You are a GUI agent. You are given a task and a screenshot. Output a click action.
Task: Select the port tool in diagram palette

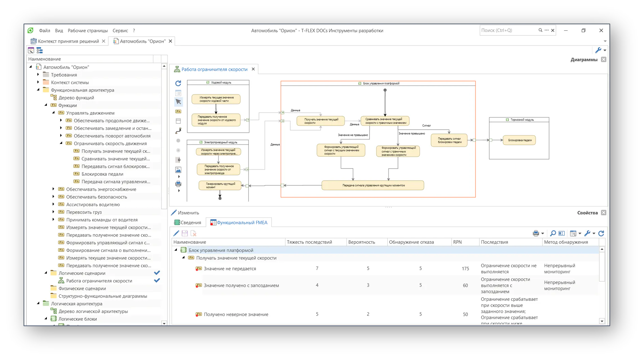(x=178, y=160)
